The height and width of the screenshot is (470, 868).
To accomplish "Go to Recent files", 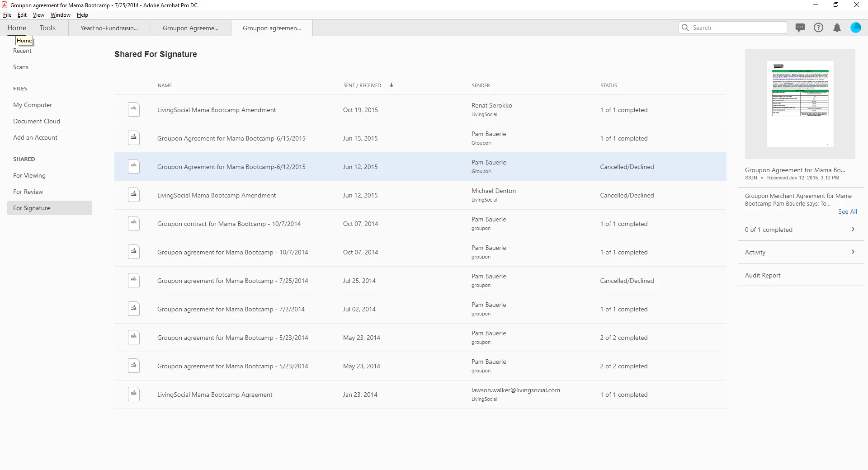I will tap(22, 51).
